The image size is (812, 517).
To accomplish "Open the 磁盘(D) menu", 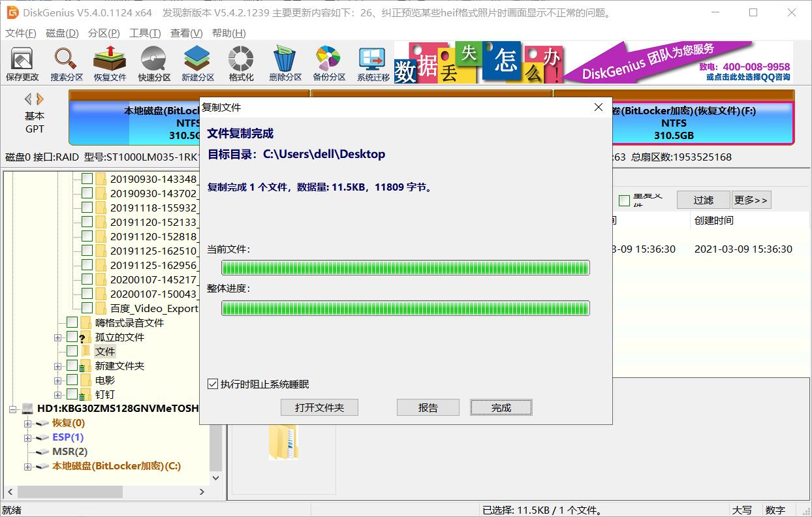I will click(x=62, y=33).
